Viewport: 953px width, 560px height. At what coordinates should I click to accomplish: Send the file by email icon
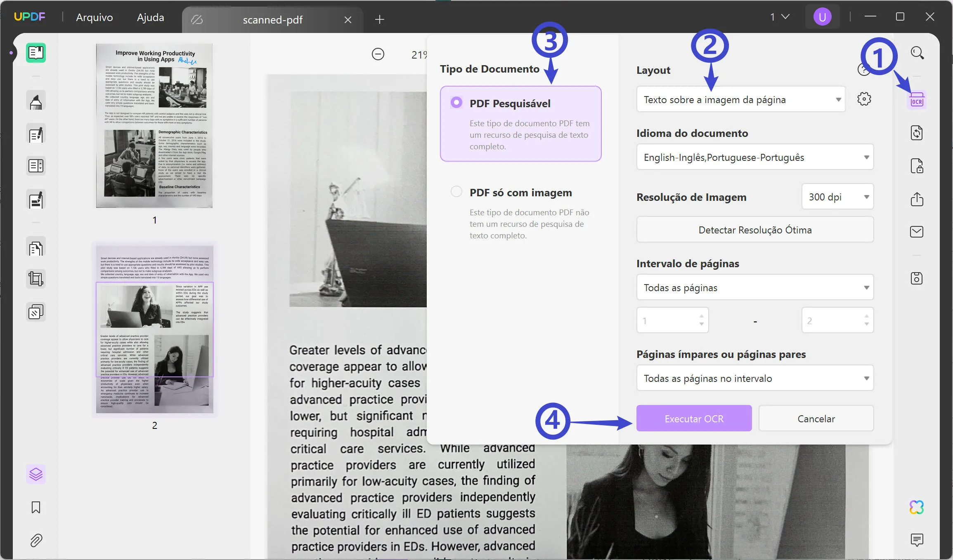(x=917, y=232)
